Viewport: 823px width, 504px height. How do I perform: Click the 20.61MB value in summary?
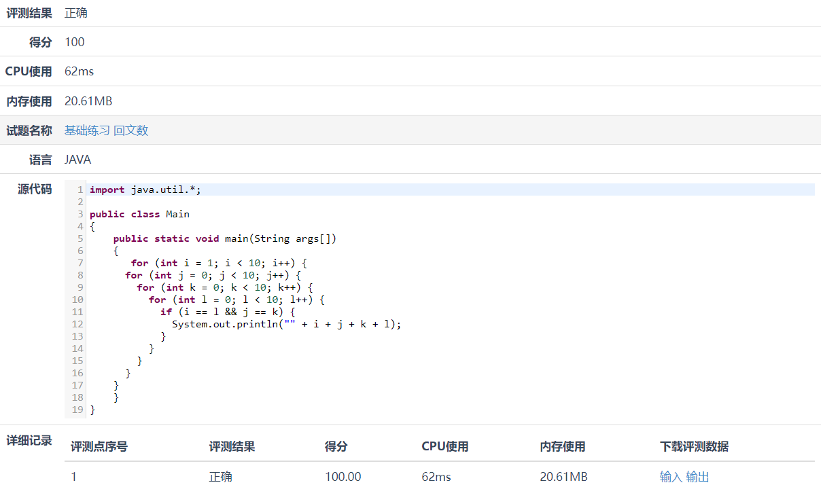(x=88, y=101)
